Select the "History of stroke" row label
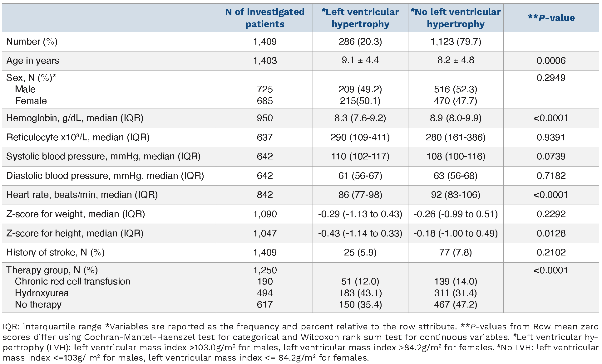 pyautogui.click(x=56, y=252)
